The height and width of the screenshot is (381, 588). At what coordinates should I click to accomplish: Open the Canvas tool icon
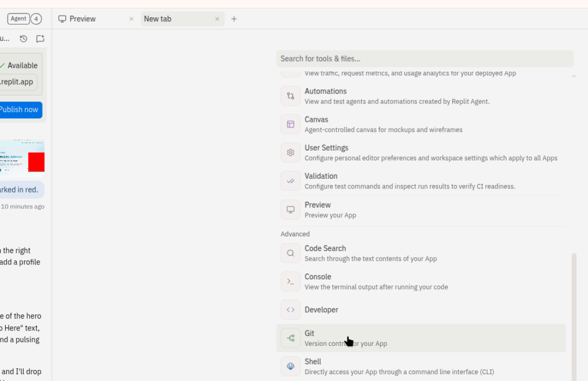click(291, 124)
